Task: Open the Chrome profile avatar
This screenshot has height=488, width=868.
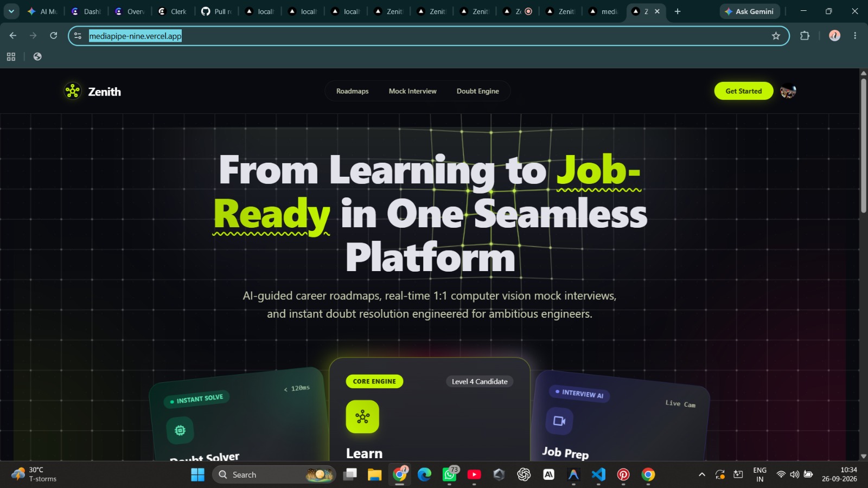Action: point(834,36)
